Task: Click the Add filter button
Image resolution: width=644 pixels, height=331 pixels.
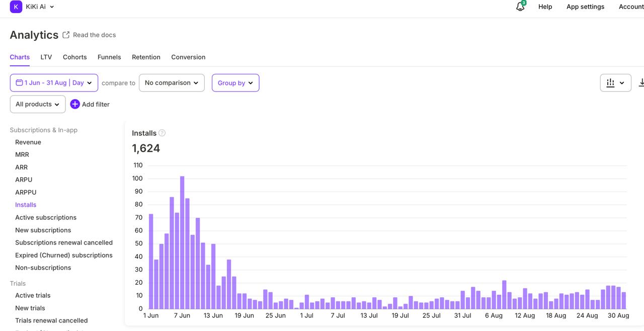Action: [90, 104]
